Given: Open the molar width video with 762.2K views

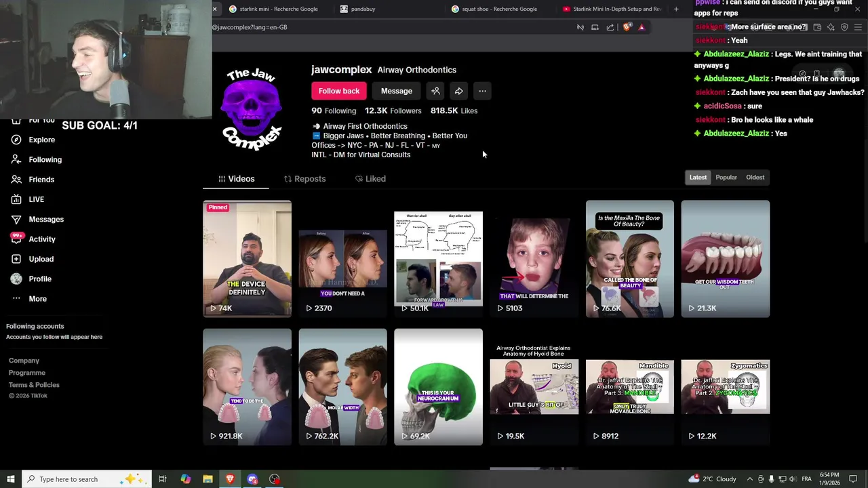Looking at the screenshot, I should click(x=343, y=387).
